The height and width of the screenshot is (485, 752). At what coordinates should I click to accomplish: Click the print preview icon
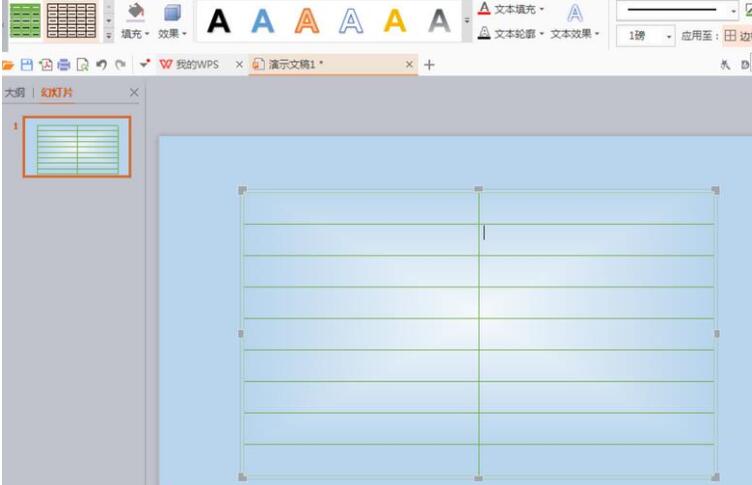(x=82, y=65)
